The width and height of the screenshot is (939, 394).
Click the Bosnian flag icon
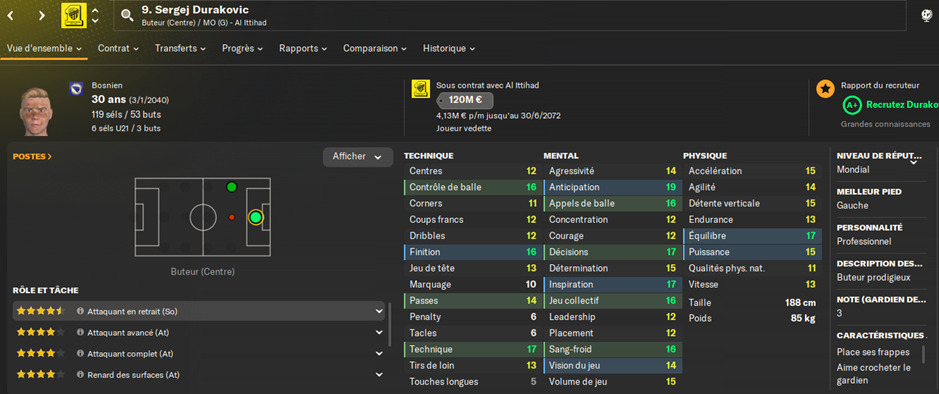tap(75, 88)
